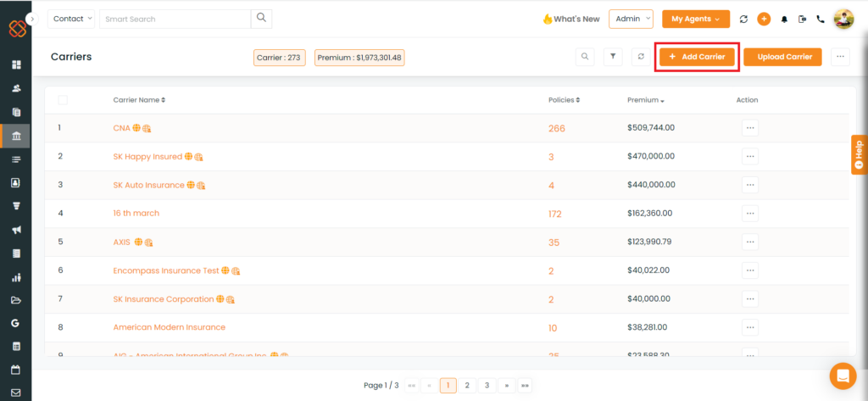Open action menu for CNA row
Screen dimensions: 868x401
[x=750, y=128]
